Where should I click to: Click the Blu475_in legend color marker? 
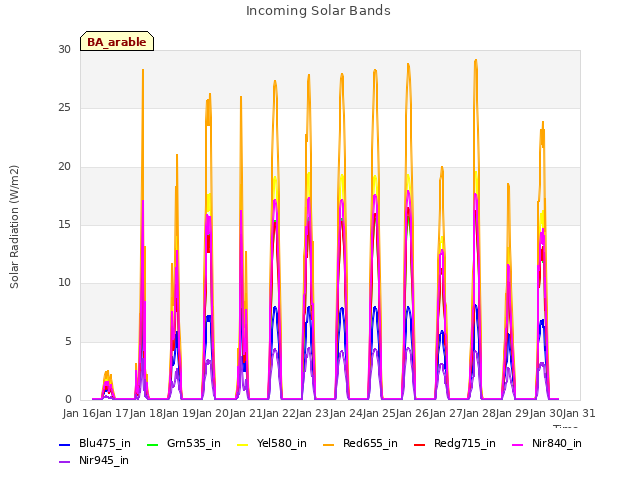(64, 444)
